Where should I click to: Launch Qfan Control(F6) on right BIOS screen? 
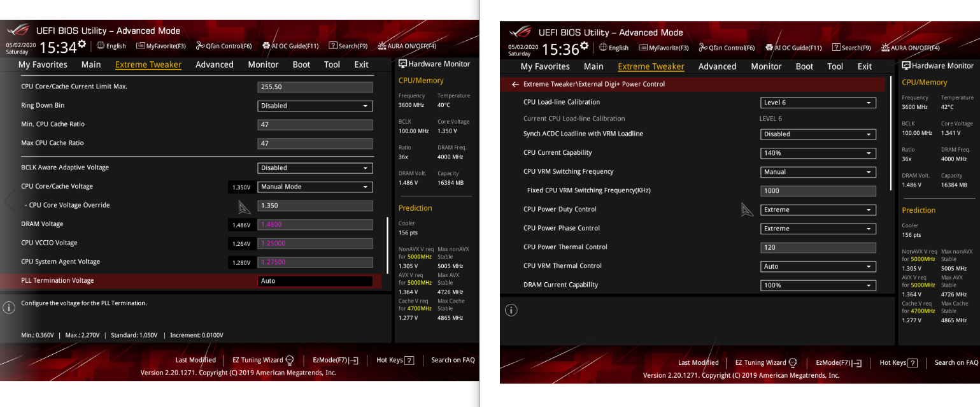coord(727,48)
